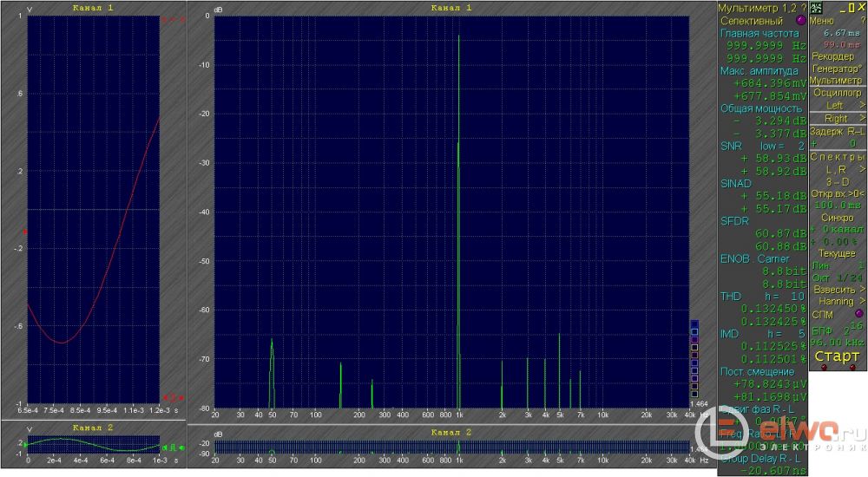Image resolution: width=868 pixels, height=477 pixels.
Task: Click the multimeter help question mark
Action: click(x=803, y=7)
